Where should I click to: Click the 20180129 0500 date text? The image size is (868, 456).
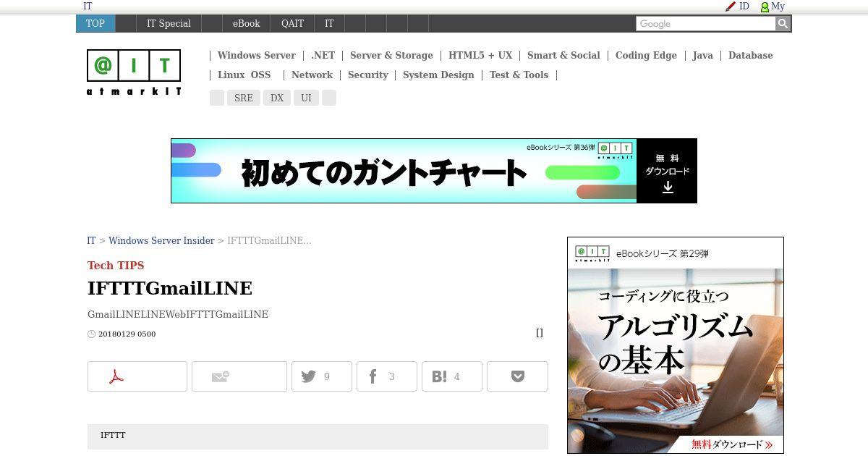127,334
